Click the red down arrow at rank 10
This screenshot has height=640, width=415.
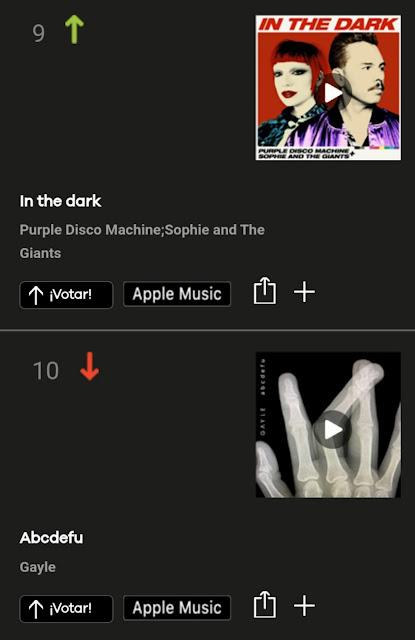[x=89, y=366]
